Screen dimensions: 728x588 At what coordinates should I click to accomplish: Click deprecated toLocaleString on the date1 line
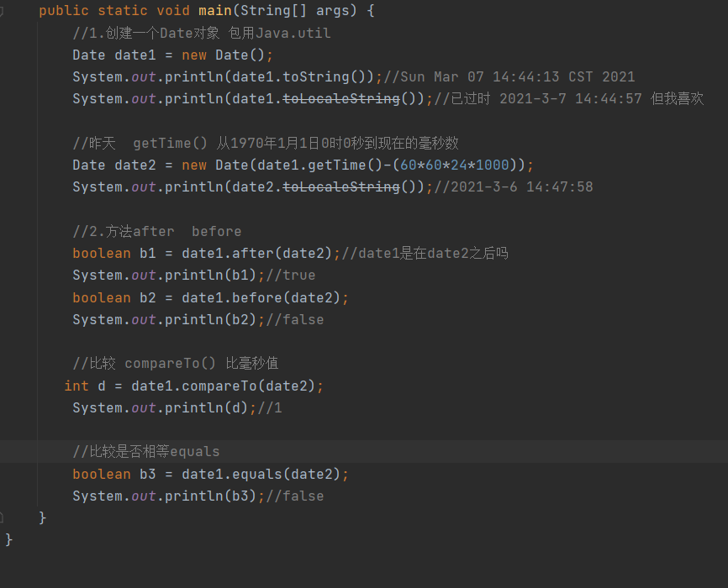[341, 99]
